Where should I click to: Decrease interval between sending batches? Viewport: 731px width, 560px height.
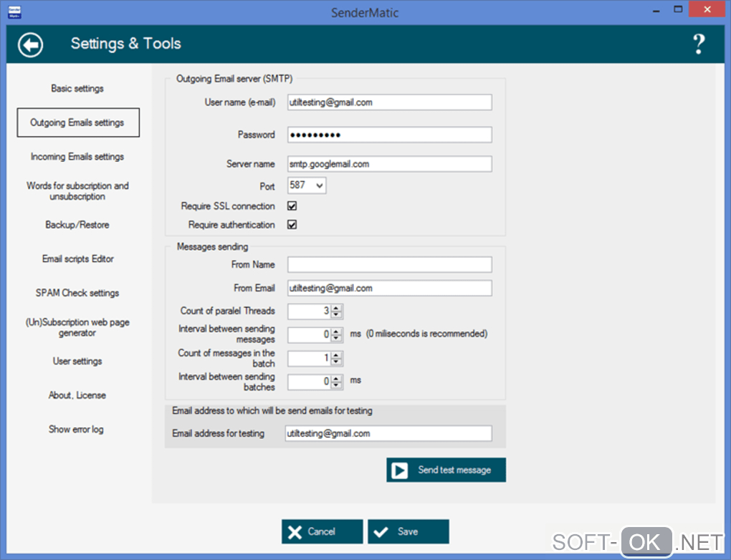336,385
